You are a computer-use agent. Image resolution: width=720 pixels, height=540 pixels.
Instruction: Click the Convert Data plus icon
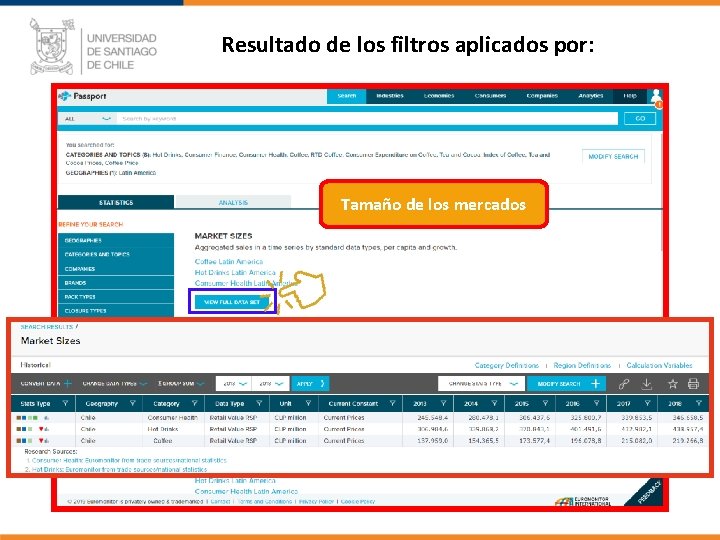point(68,383)
